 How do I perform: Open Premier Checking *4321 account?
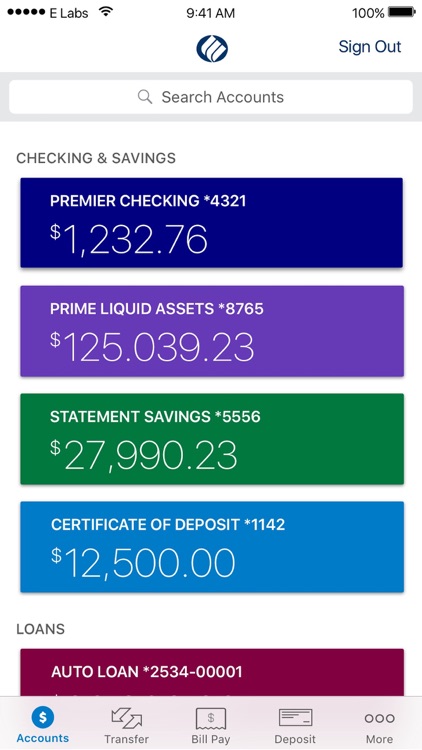(211, 222)
